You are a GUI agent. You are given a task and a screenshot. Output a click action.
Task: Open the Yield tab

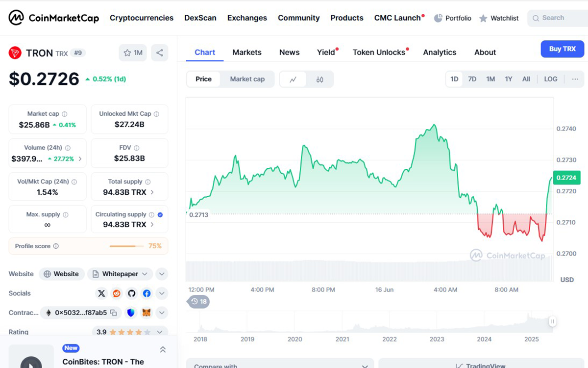coord(326,52)
